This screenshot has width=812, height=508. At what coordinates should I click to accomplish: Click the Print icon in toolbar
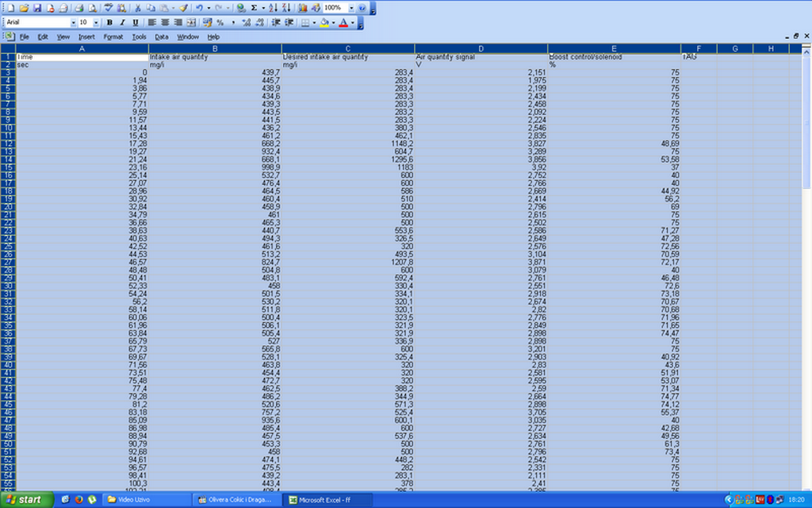pyautogui.click(x=79, y=8)
